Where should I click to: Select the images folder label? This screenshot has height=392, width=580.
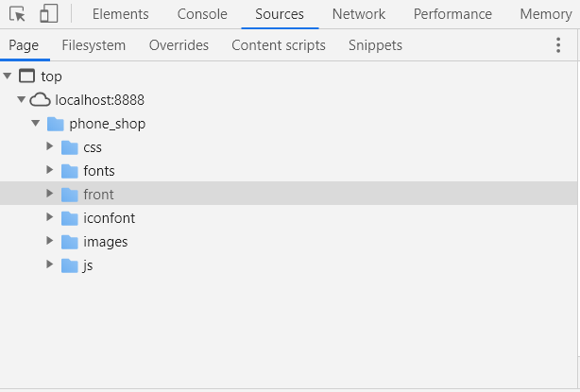pos(105,242)
